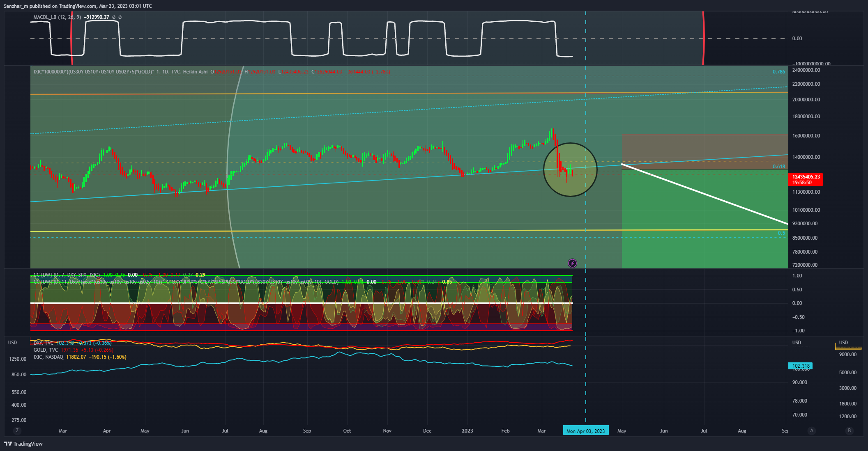Select the DXY, TVC legend line
Image resolution: width=868 pixels, height=451 pixels.
point(43,343)
